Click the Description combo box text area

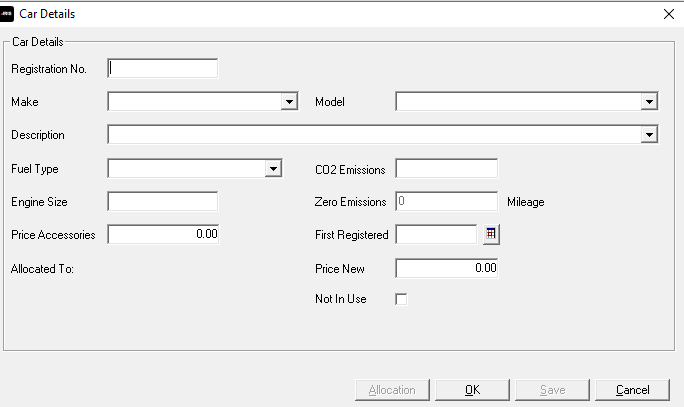coord(375,135)
